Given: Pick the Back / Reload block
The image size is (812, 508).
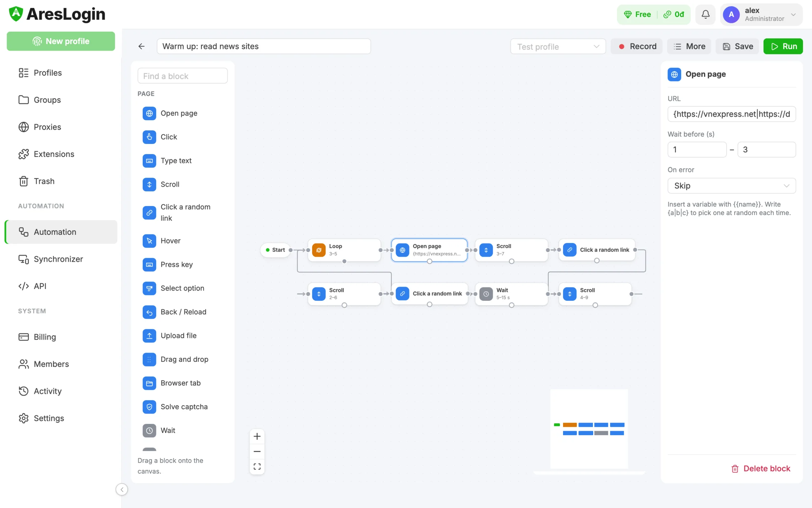Looking at the screenshot, I should tap(182, 312).
